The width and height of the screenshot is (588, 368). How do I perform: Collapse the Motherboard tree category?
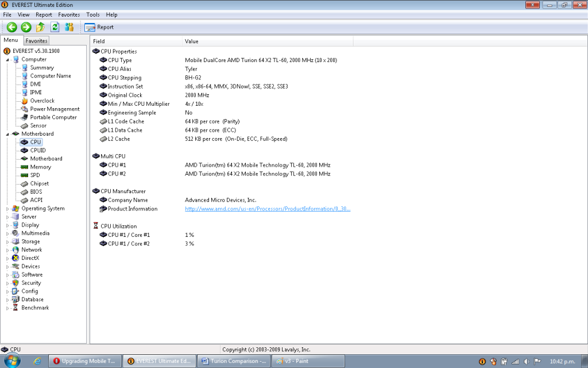point(7,134)
